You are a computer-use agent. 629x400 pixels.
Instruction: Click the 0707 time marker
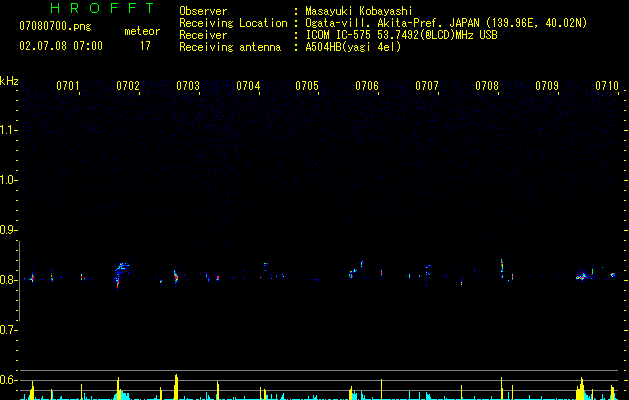pyautogui.click(x=427, y=86)
